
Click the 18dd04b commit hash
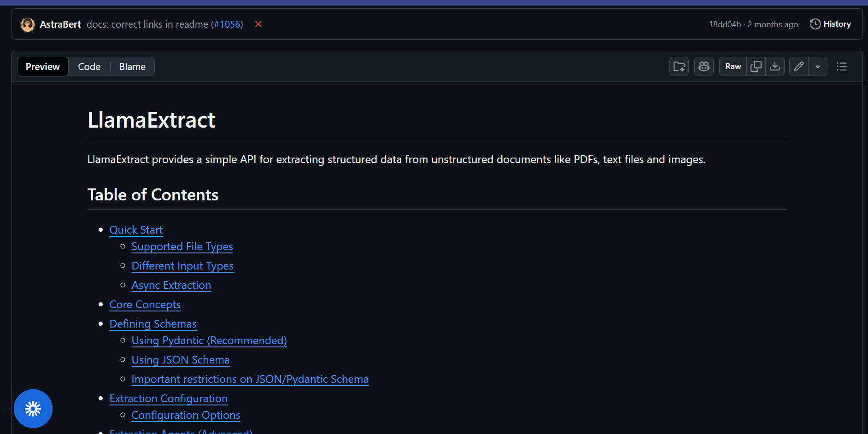click(x=725, y=24)
